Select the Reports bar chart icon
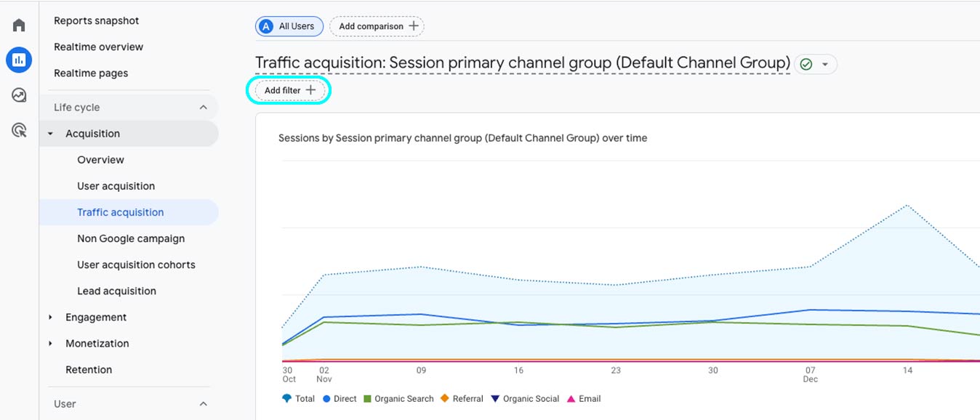Viewport: 980px width, 420px height. (19, 60)
